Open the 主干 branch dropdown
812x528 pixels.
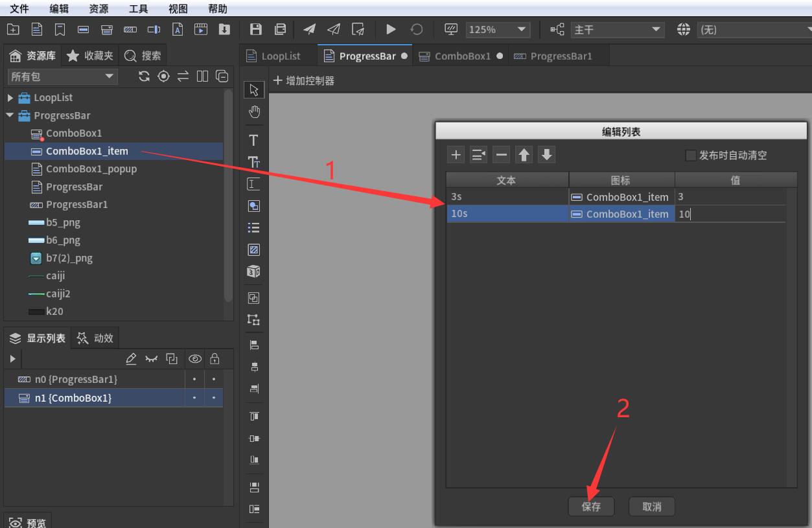pos(616,29)
